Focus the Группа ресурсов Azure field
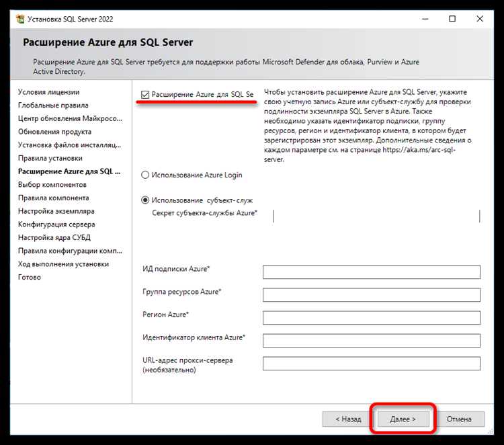This screenshot has width=504, height=445. 371,295
